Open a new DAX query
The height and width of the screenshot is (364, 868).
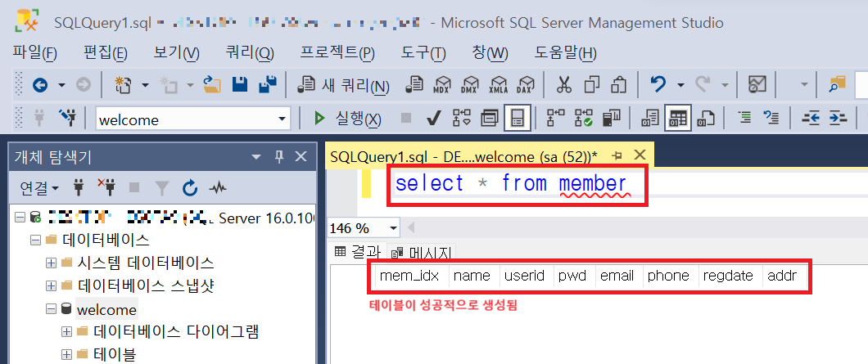point(526,84)
